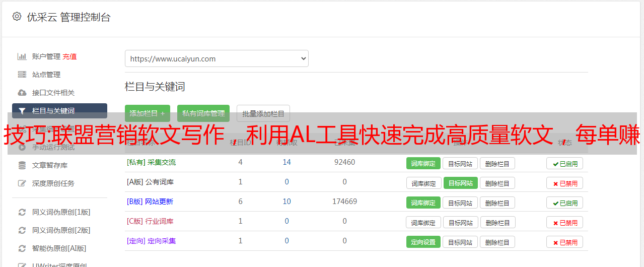Click the database icon for 文章暂存库
Viewport: 644px width, 267px height.
pyautogui.click(x=22, y=165)
